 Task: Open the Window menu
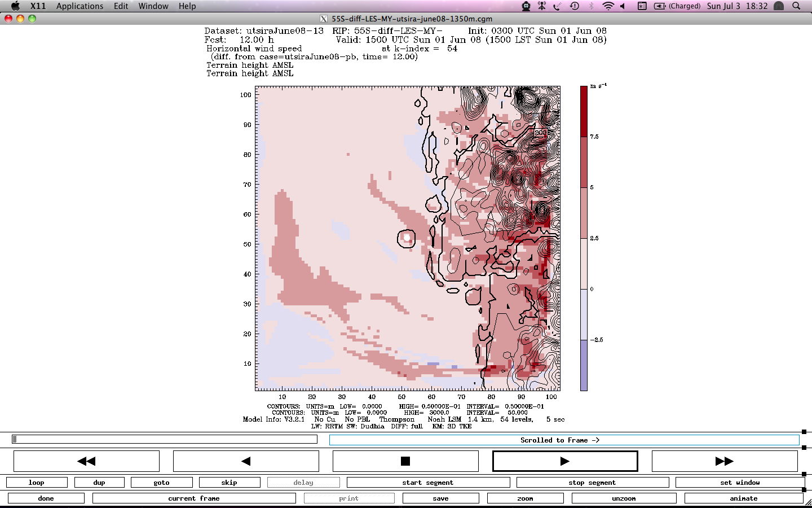point(153,6)
